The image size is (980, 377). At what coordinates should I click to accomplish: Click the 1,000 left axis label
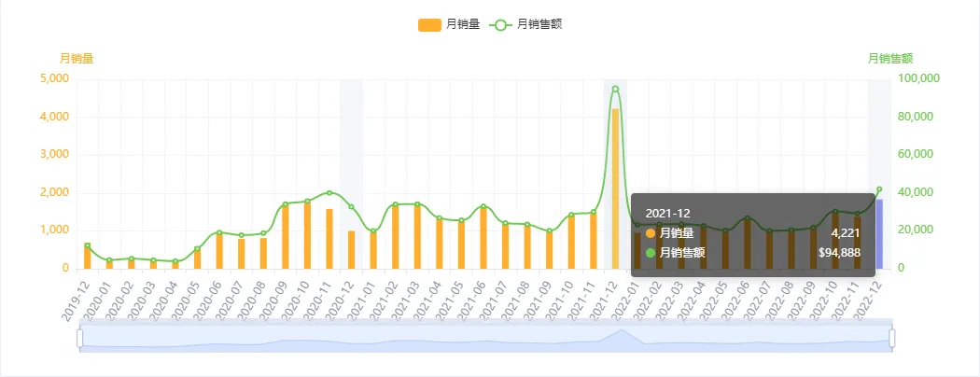(x=54, y=230)
